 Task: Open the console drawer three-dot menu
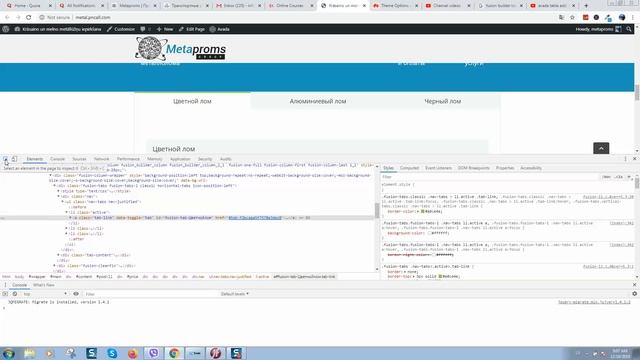click(5, 285)
